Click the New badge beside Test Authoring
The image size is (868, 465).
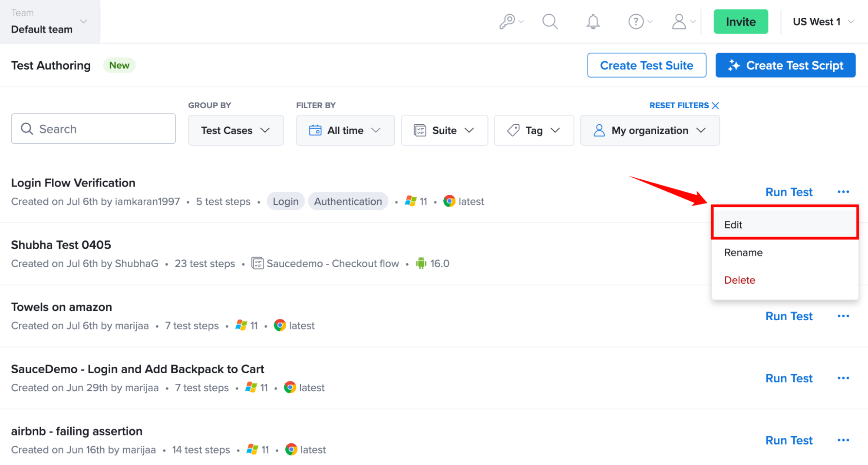(x=119, y=65)
